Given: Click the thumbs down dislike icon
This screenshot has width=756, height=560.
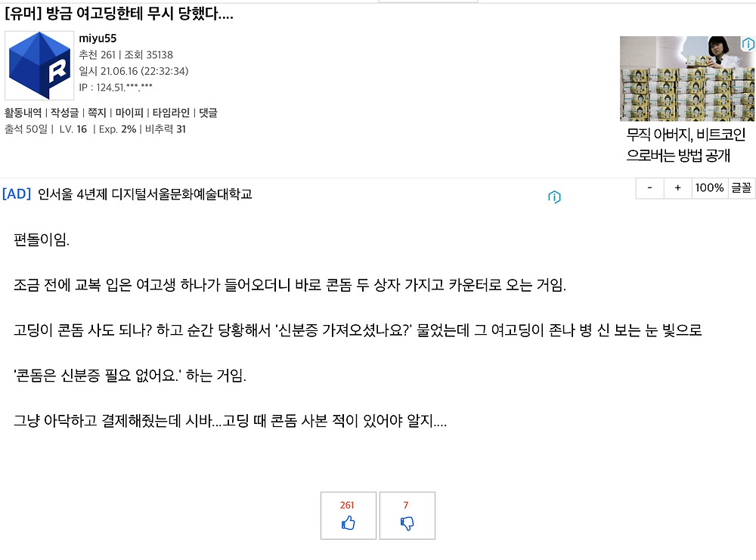Looking at the screenshot, I should pos(407,522).
